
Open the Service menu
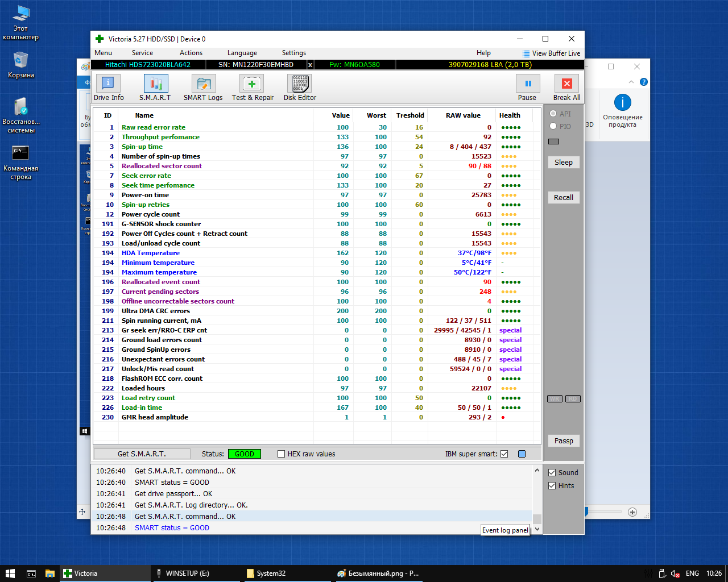point(142,53)
